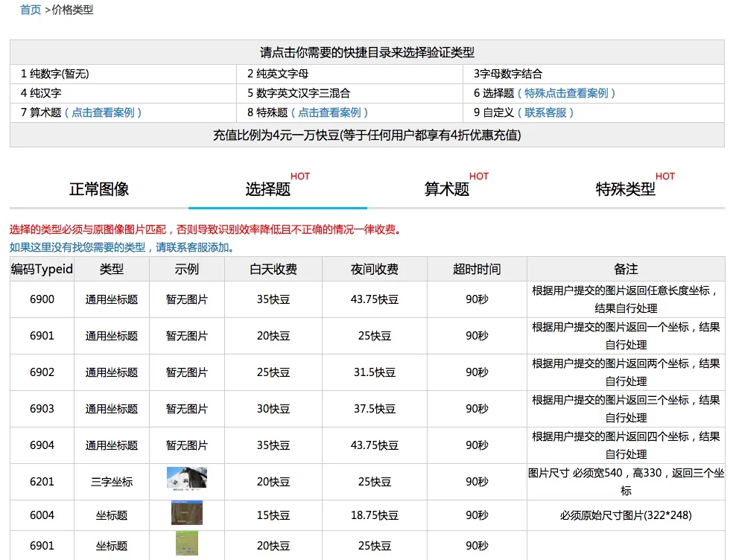The width and height of the screenshot is (736, 560).
Task: Click the 编码Typeid column header
Action: click(42, 269)
